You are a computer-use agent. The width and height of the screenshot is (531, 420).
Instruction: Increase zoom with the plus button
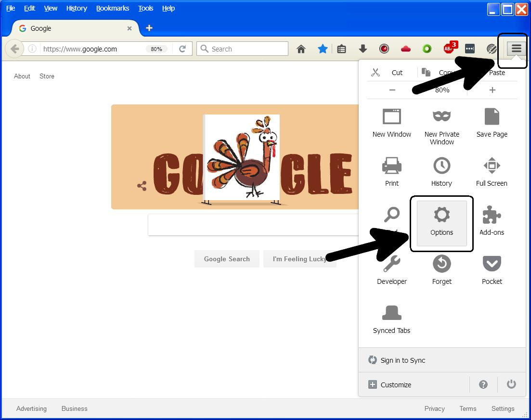click(x=492, y=90)
